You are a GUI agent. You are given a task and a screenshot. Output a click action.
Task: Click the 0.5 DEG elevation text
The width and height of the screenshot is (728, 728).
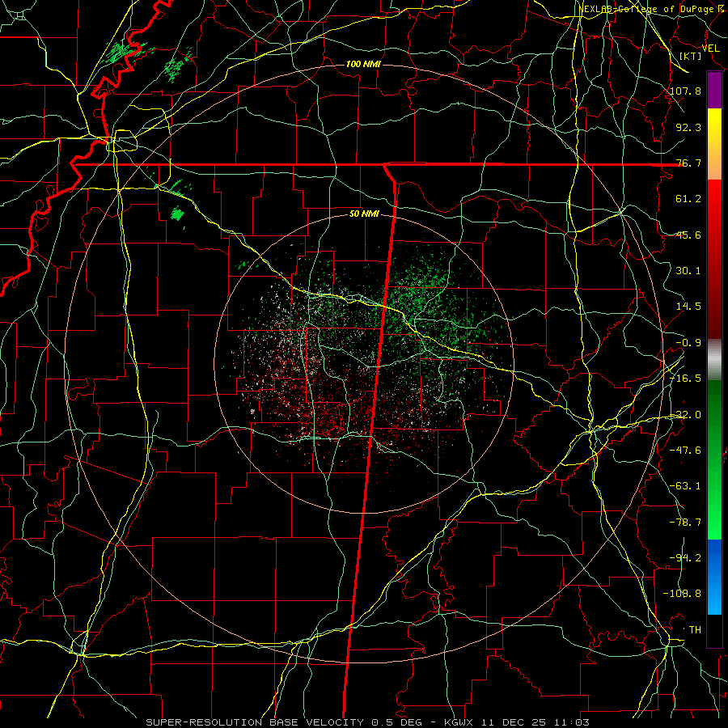396,722
